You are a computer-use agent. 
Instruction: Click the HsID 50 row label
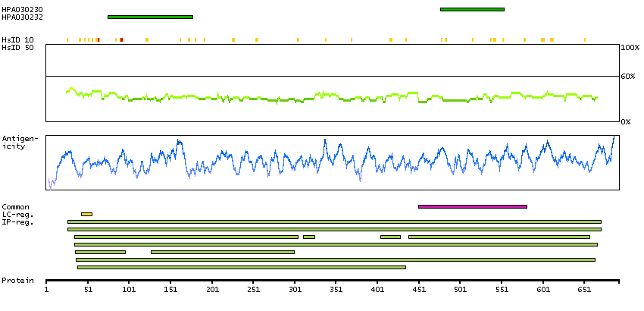coord(17,47)
